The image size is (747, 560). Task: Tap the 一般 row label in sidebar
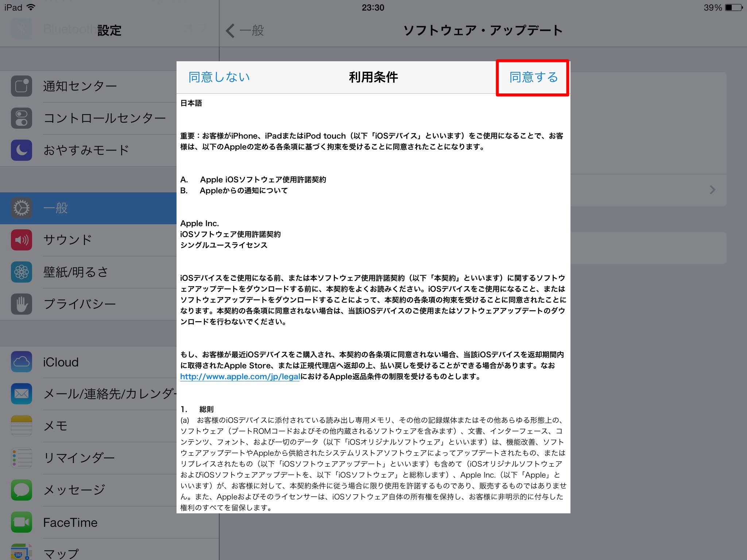pyautogui.click(x=55, y=208)
